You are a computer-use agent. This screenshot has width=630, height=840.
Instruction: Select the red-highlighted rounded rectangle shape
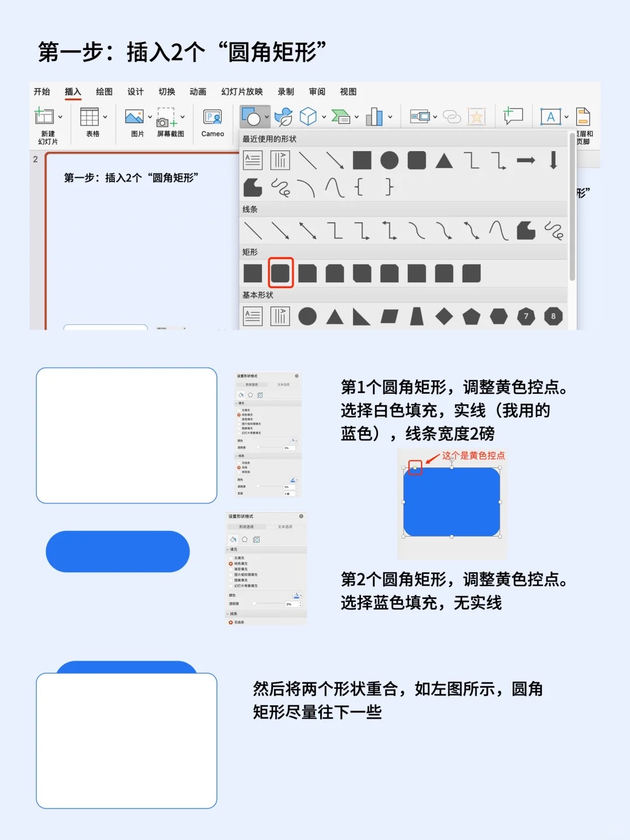tap(281, 273)
